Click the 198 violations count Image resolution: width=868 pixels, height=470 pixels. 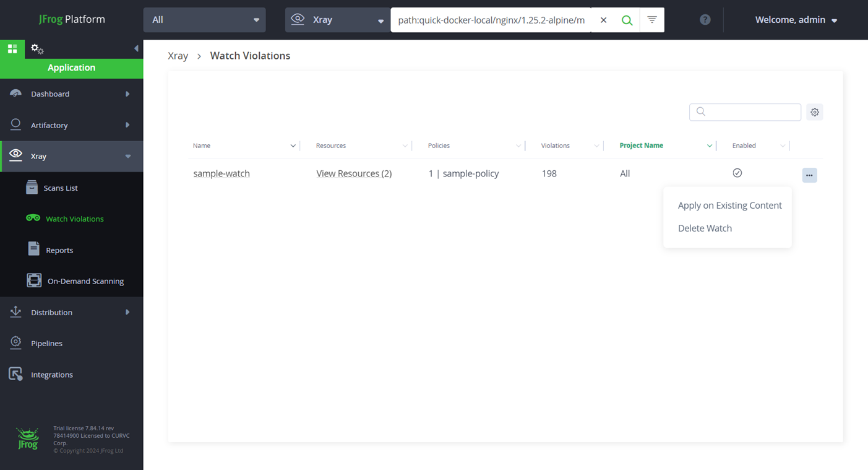(x=549, y=173)
